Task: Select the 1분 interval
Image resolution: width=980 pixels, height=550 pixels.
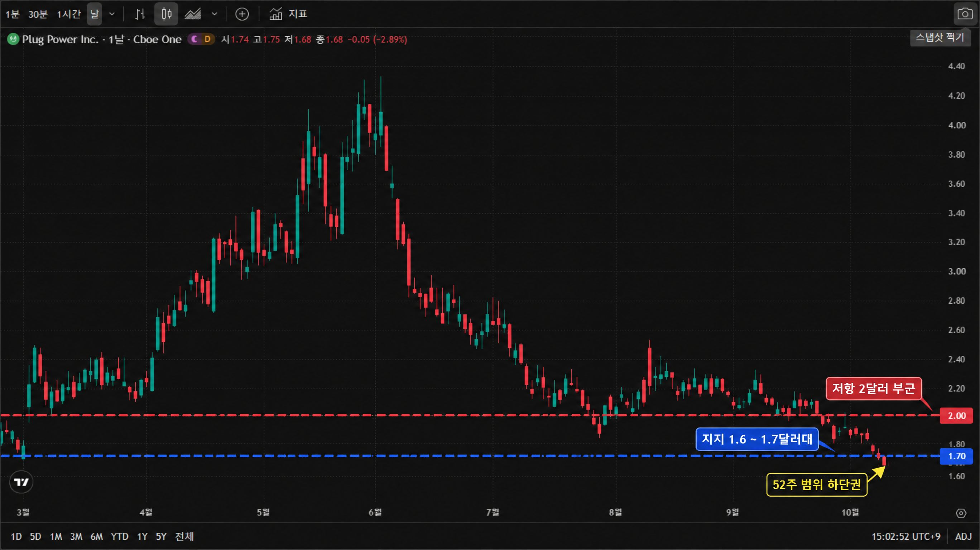Action: pyautogui.click(x=12, y=14)
